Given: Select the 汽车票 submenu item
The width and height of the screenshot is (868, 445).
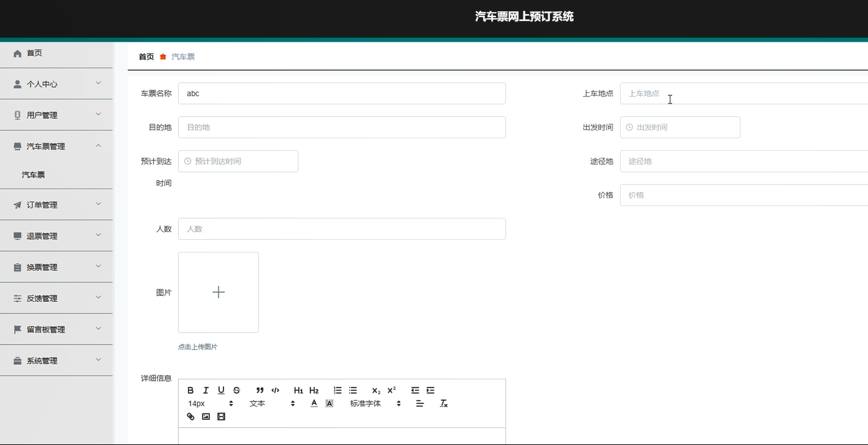Looking at the screenshot, I should [56, 175].
